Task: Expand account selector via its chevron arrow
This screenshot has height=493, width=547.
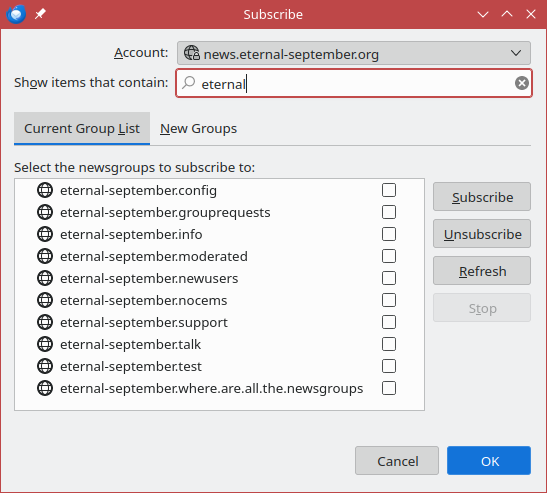Action: tap(516, 53)
